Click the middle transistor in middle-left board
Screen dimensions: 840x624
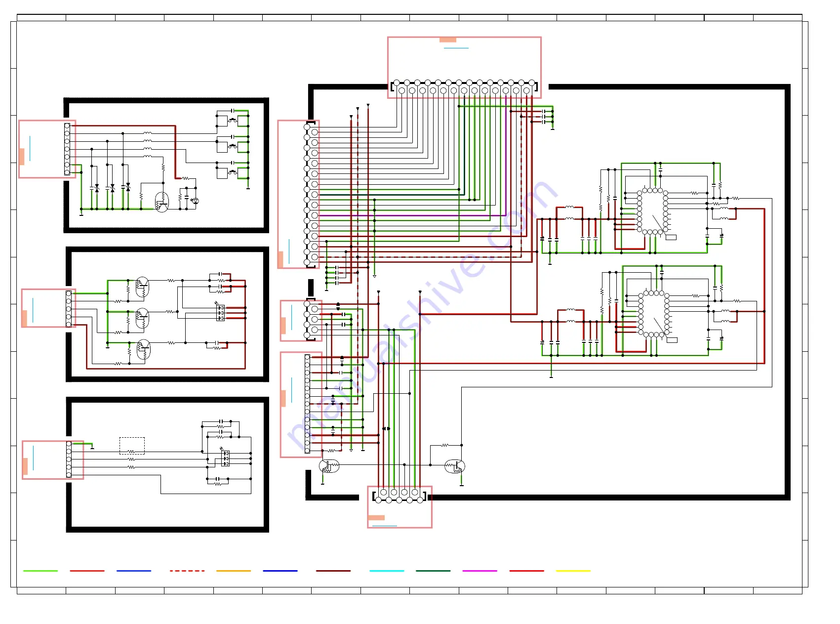click(142, 318)
